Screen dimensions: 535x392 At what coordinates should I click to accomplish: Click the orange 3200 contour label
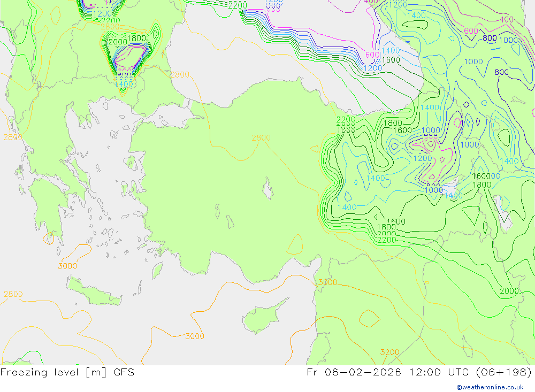[389, 352]
